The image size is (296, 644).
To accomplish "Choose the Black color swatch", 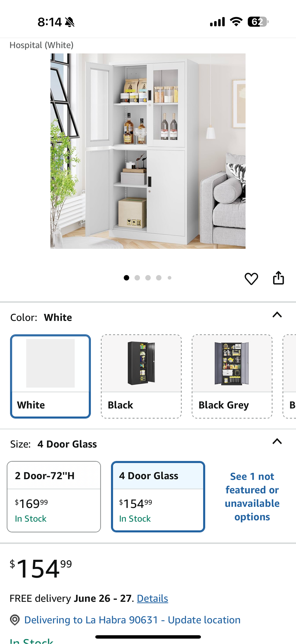I will click(141, 376).
